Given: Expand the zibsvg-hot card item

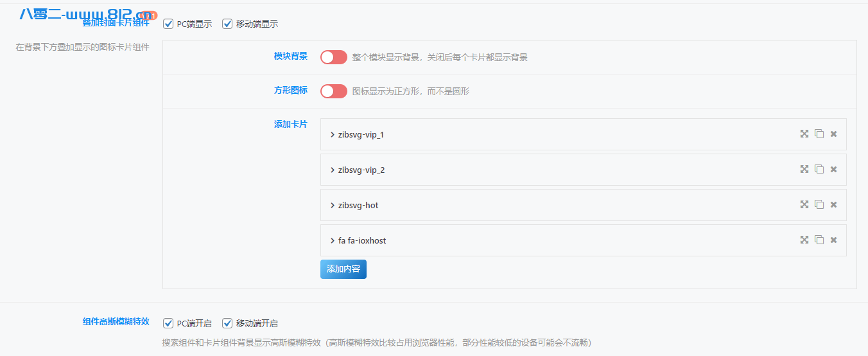Looking at the screenshot, I should [x=357, y=205].
